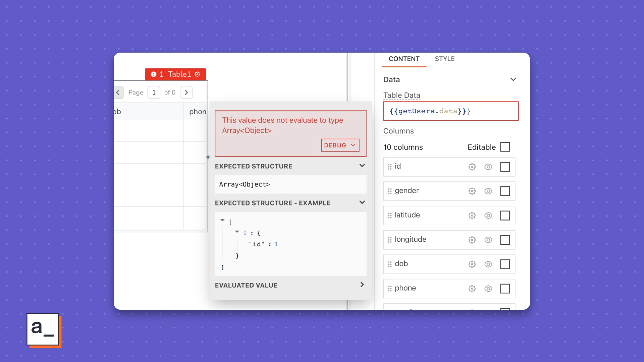The height and width of the screenshot is (362, 644).
Task: Collapse the Data section chevron
Action: pos(513,79)
